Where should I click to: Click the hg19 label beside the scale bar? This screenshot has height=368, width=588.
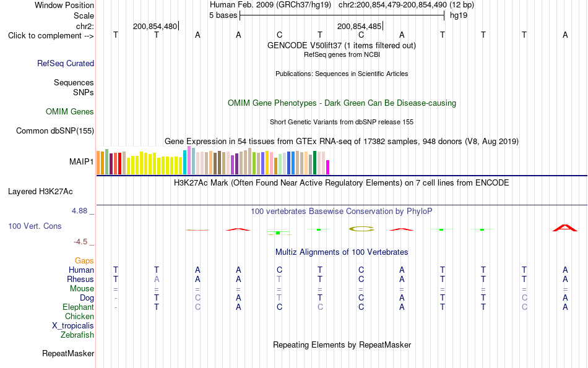pyautogui.click(x=459, y=15)
